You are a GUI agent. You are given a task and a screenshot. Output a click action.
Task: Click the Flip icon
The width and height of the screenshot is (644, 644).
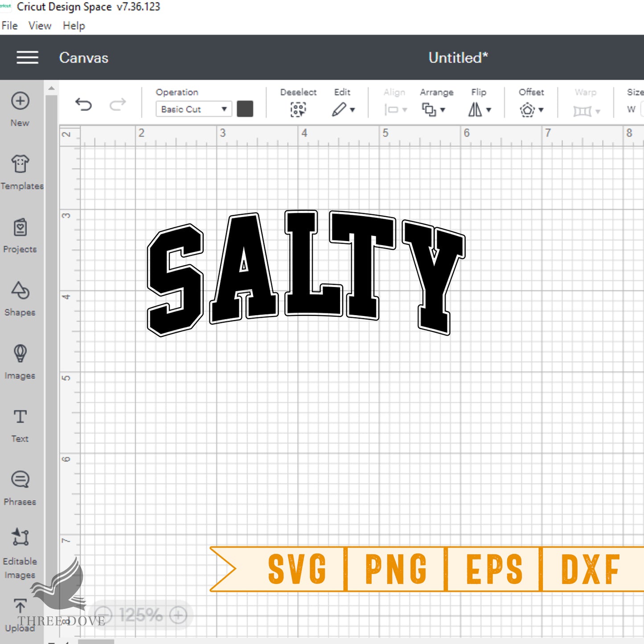(475, 109)
